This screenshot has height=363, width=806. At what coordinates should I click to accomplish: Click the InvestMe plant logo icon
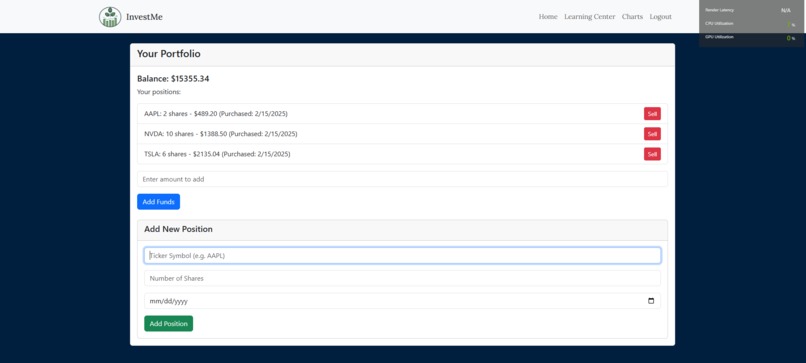coord(110,17)
